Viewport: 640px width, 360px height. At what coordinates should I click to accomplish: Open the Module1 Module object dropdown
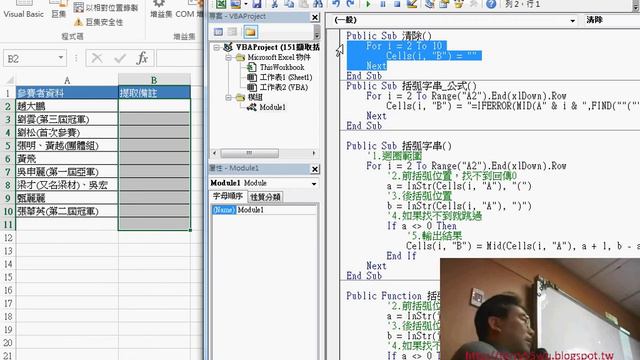pos(313,184)
